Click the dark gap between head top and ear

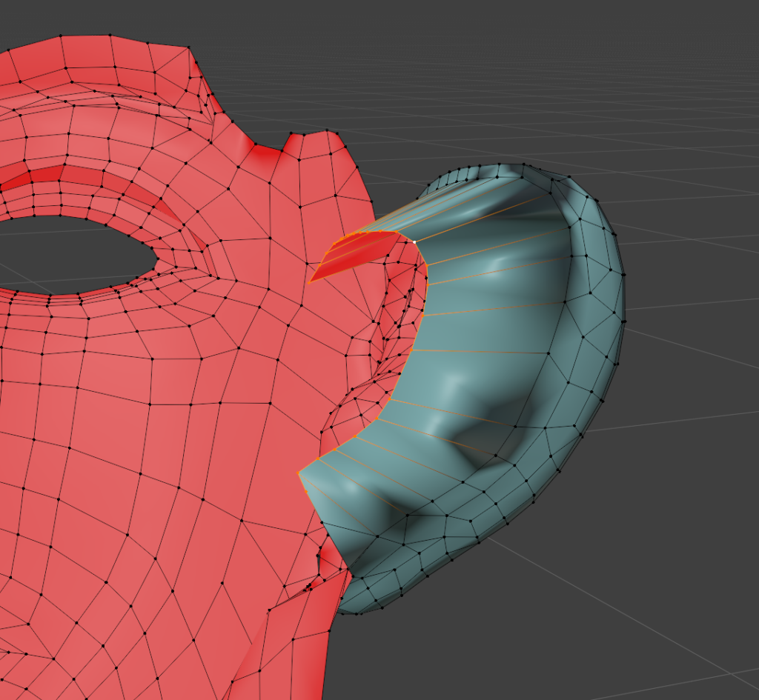(385, 200)
